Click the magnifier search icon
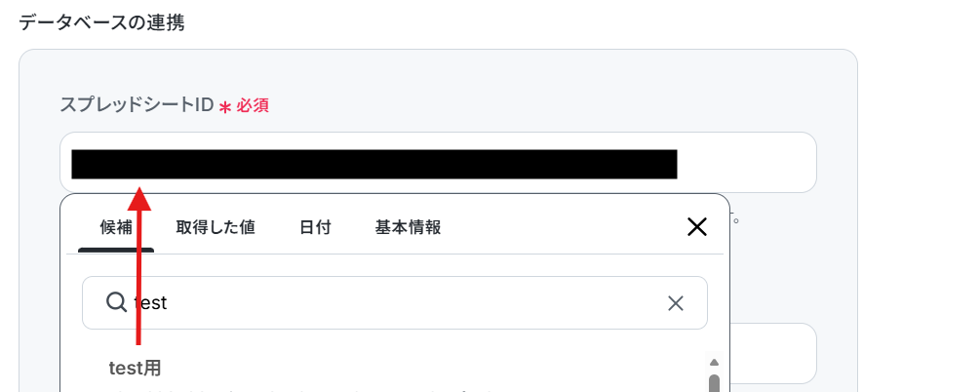The height and width of the screenshot is (392, 980). (116, 302)
